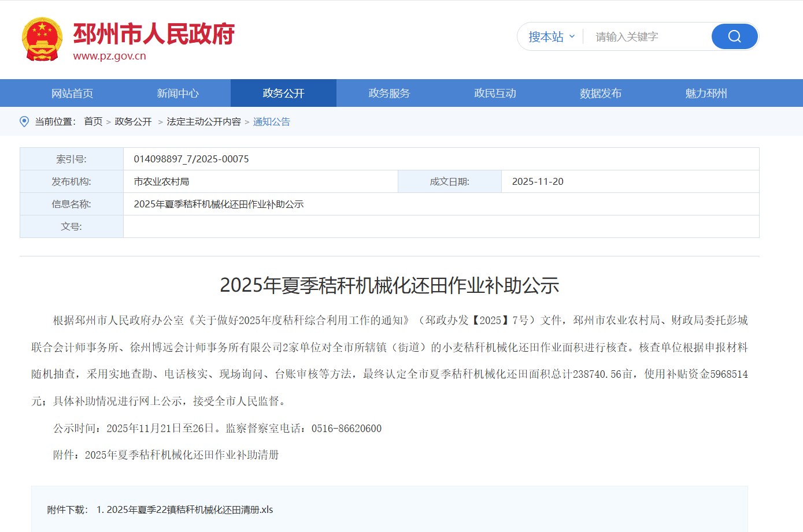Click the location pin icon
Image resolution: width=803 pixels, height=532 pixels.
point(24,122)
